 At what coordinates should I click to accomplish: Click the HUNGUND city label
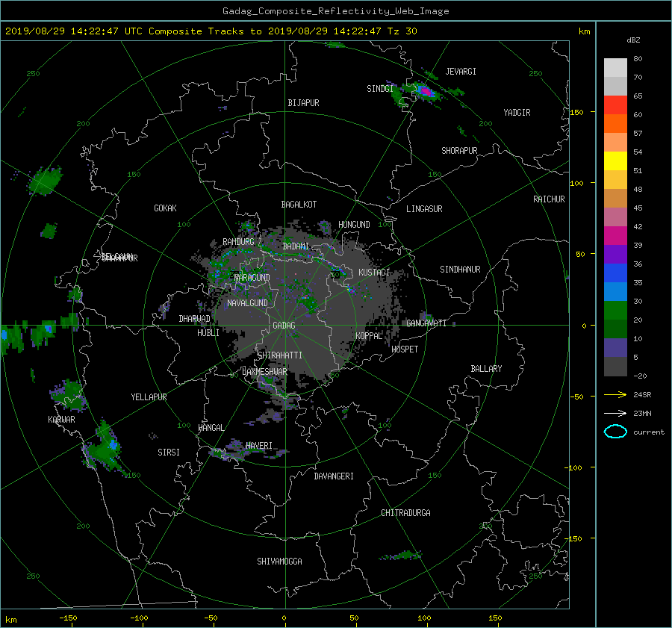(x=354, y=225)
